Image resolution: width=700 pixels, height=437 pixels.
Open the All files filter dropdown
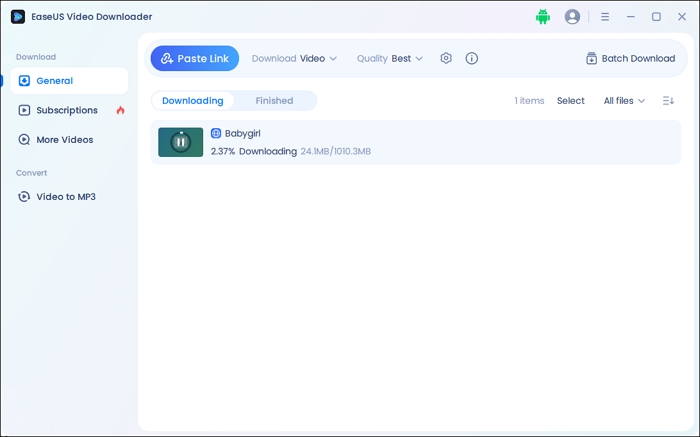(x=624, y=101)
